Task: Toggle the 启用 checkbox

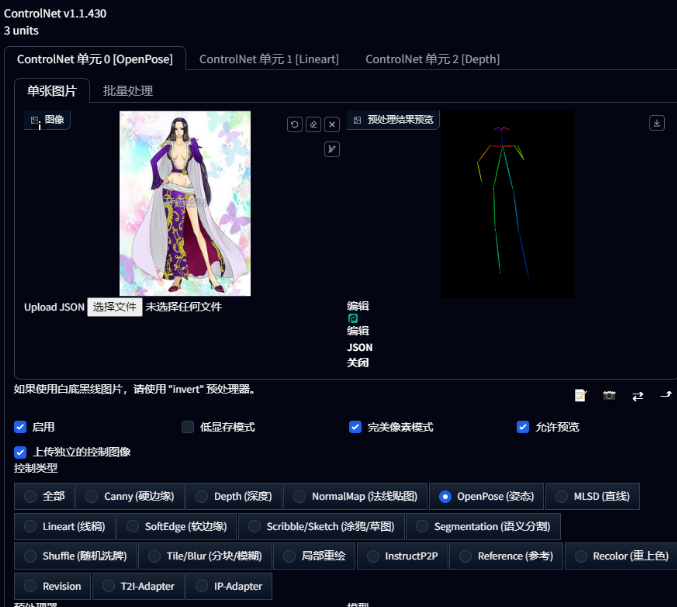Action: point(20,427)
